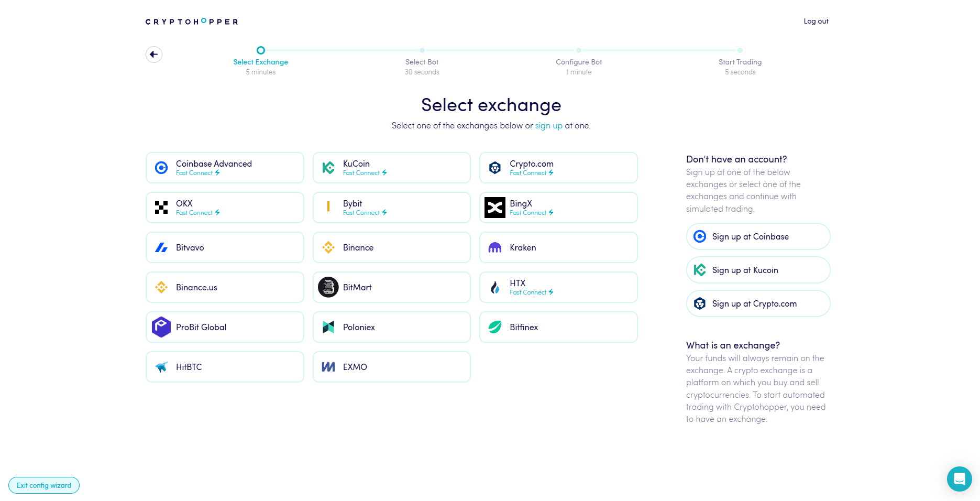The height and width of the screenshot is (501, 980).
Task: Click the OKX checkered logo icon
Action: click(161, 208)
